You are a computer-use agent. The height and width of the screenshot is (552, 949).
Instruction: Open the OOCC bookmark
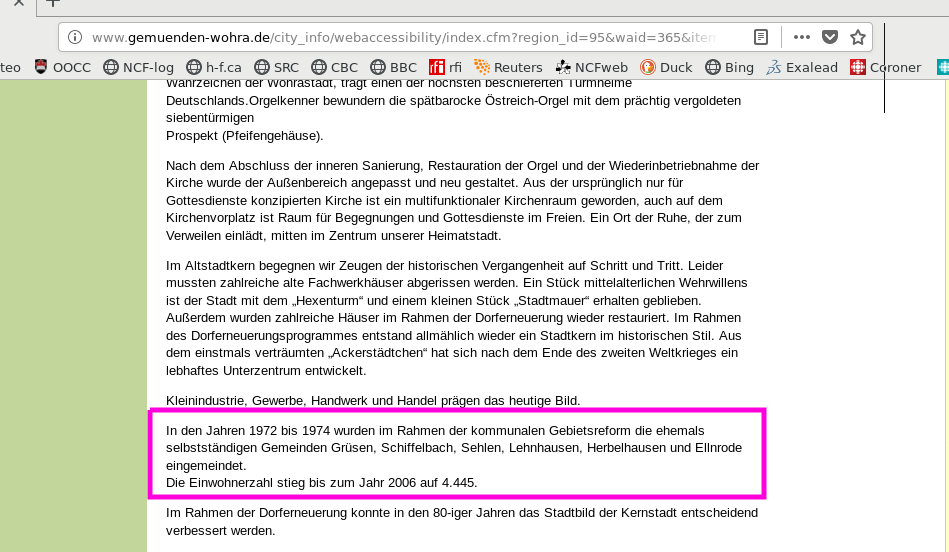(x=63, y=67)
